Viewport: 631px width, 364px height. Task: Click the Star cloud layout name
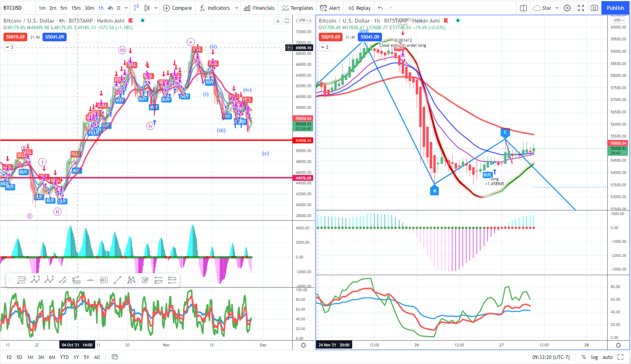pos(542,8)
